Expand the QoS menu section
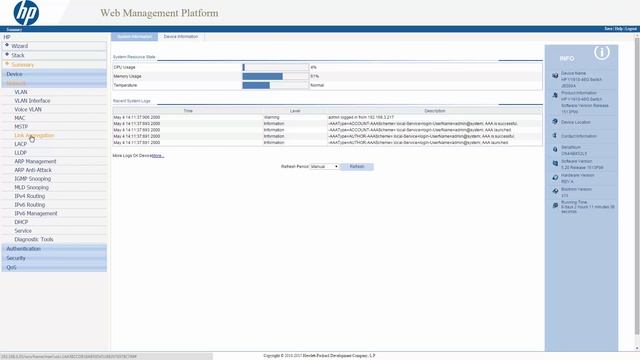The width and height of the screenshot is (640, 360). pyautogui.click(x=54, y=267)
